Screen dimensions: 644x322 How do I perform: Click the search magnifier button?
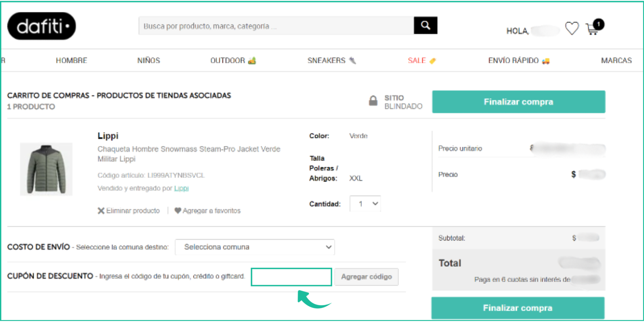[426, 25]
